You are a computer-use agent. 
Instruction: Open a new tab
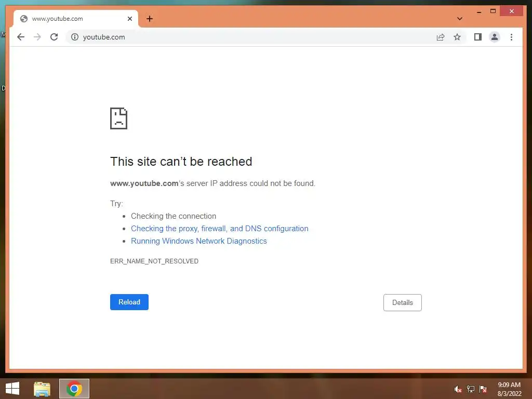tap(150, 19)
